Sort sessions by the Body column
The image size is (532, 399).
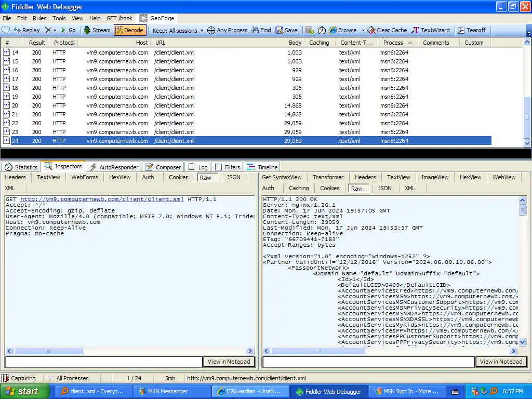click(x=295, y=43)
